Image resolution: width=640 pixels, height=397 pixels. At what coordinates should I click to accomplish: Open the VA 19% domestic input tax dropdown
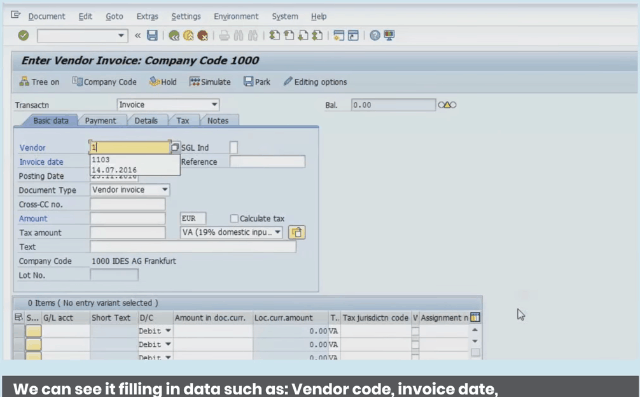click(x=278, y=232)
